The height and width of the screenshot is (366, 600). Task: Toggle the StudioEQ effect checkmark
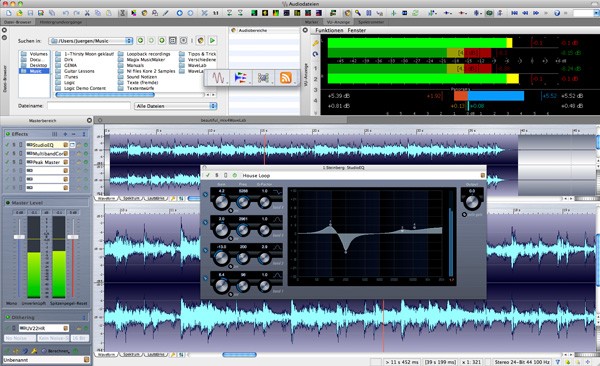7,145
